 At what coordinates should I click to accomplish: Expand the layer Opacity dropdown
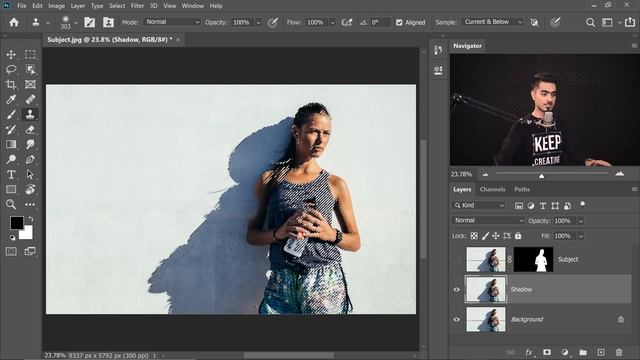point(581,221)
